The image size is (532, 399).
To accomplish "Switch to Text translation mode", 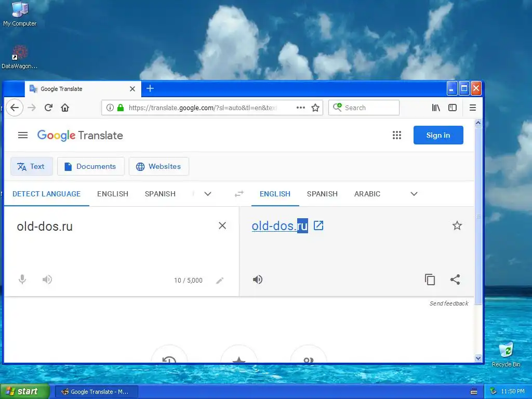I will coord(32,166).
